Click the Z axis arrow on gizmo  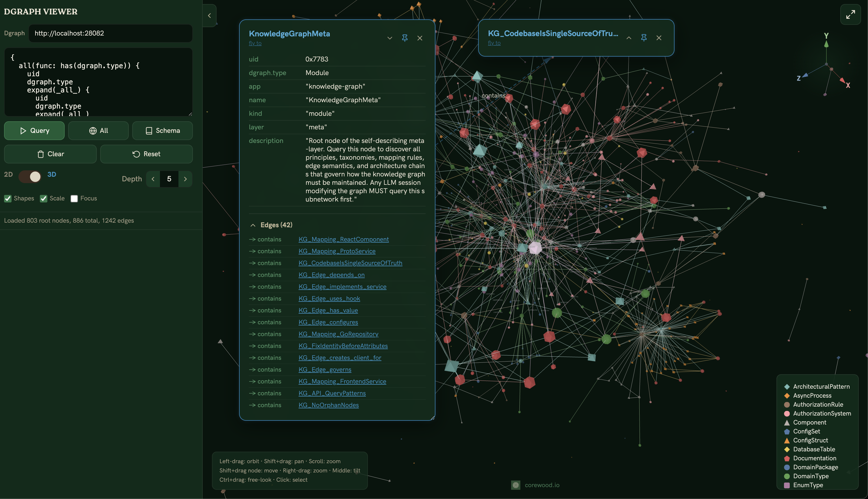pyautogui.click(x=805, y=75)
